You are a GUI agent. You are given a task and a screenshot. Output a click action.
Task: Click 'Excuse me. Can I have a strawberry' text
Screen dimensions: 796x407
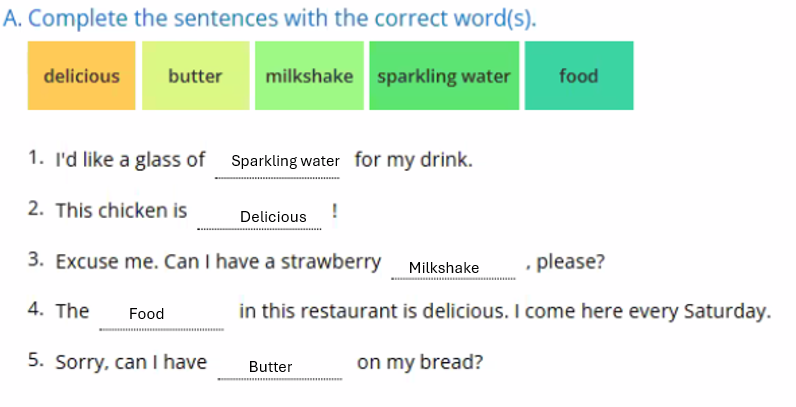[x=218, y=262]
